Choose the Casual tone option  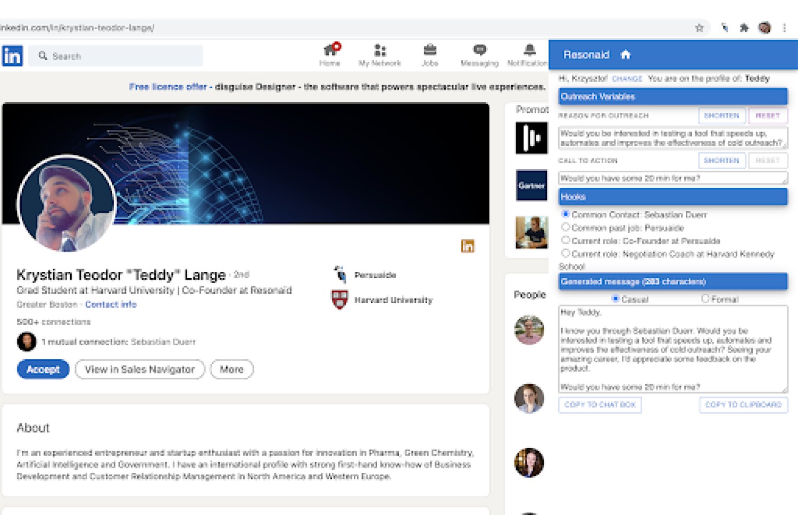pyautogui.click(x=616, y=298)
